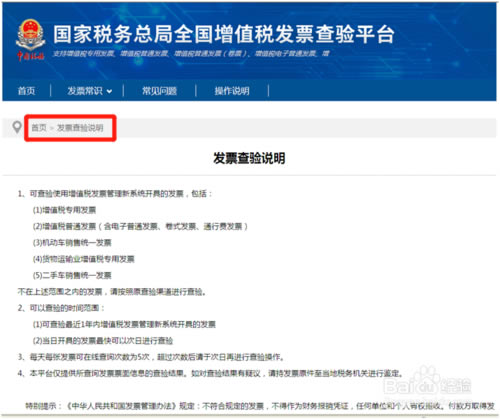Viewport: 500px width, 419px height.
Task: Click the 特别提示 notice line
Action: 260,406
